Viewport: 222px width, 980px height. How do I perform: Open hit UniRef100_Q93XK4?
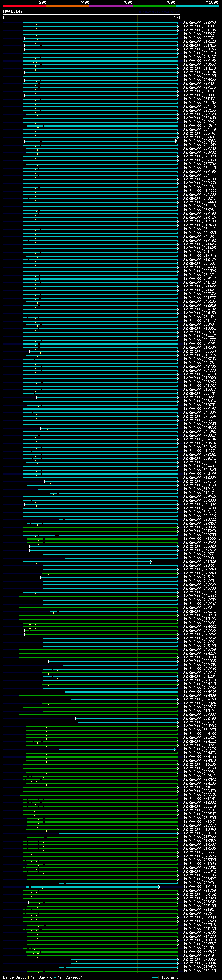(x=199, y=565)
